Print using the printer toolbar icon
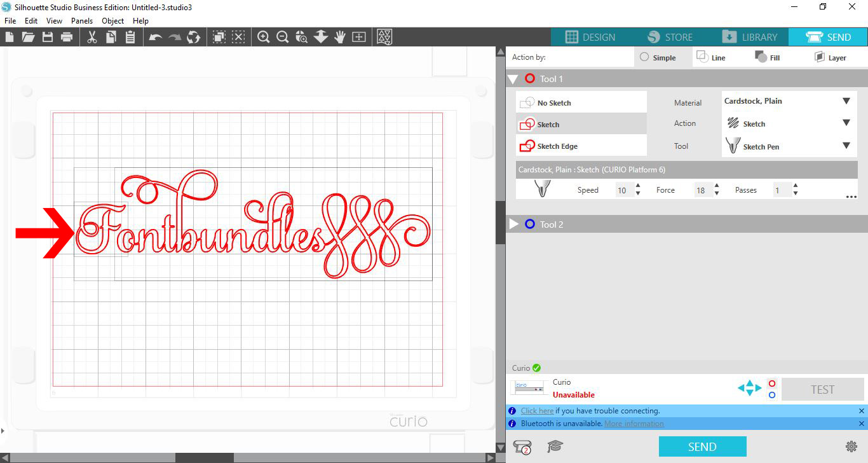The width and height of the screenshot is (868, 463). [x=67, y=37]
